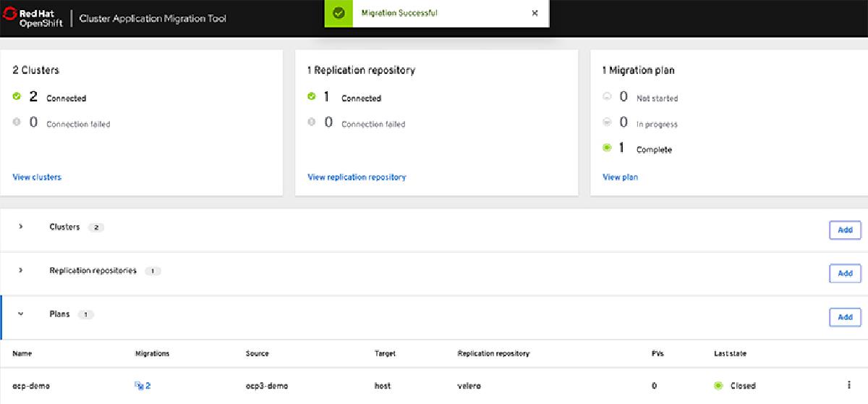This screenshot has width=868, height=404.
Task: Click the Last state column header
Action: click(x=730, y=353)
